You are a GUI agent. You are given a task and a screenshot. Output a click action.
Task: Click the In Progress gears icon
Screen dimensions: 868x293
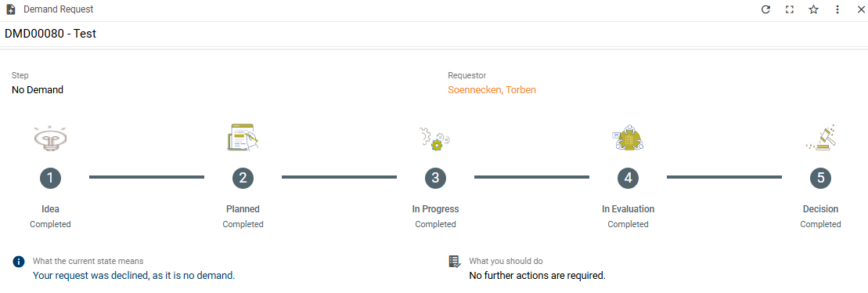pos(435,139)
